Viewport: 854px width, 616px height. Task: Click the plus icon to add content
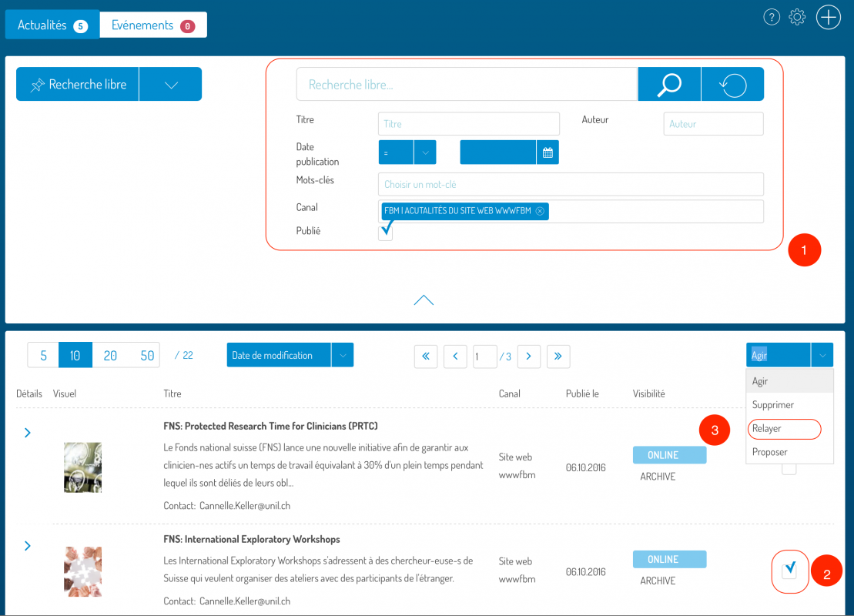[829, 17]
